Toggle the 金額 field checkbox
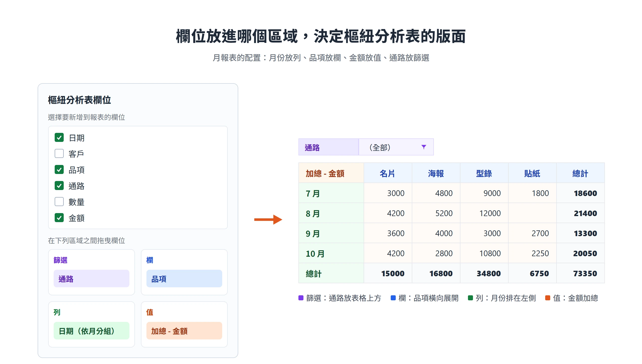Viewport: 642px width, 364px height. (x=59, y=218)
